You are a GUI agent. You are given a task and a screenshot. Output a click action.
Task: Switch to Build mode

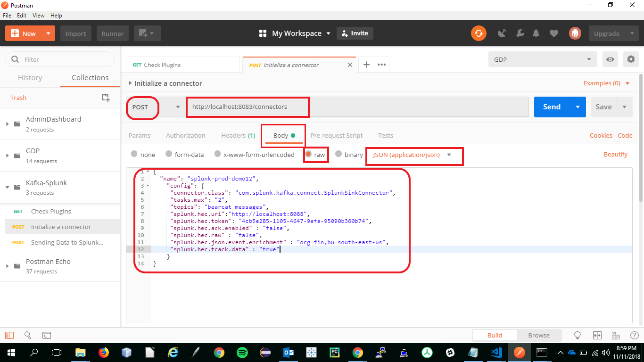pyautogui.click(x=495, y=335)
